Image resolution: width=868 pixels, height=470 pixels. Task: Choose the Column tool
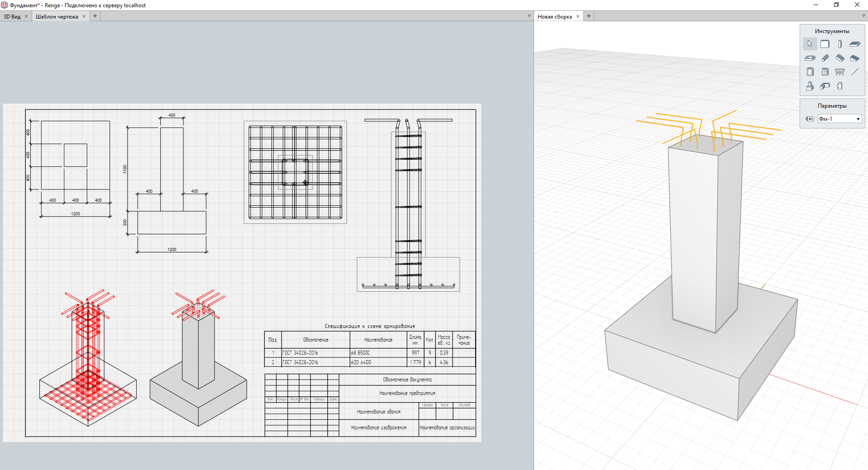(840, 44)
